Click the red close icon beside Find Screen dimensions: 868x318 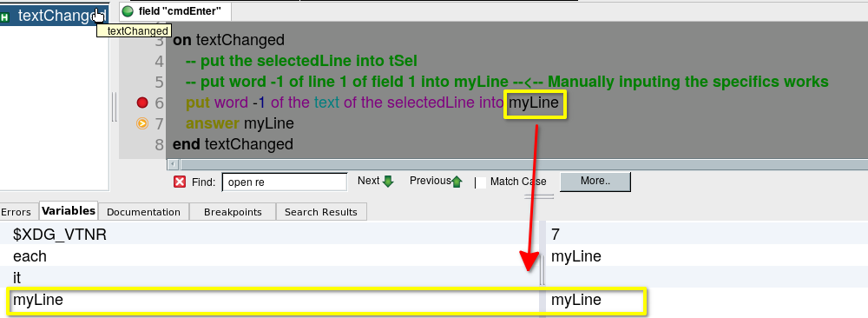pyautogui.click(x=180, y=182)
